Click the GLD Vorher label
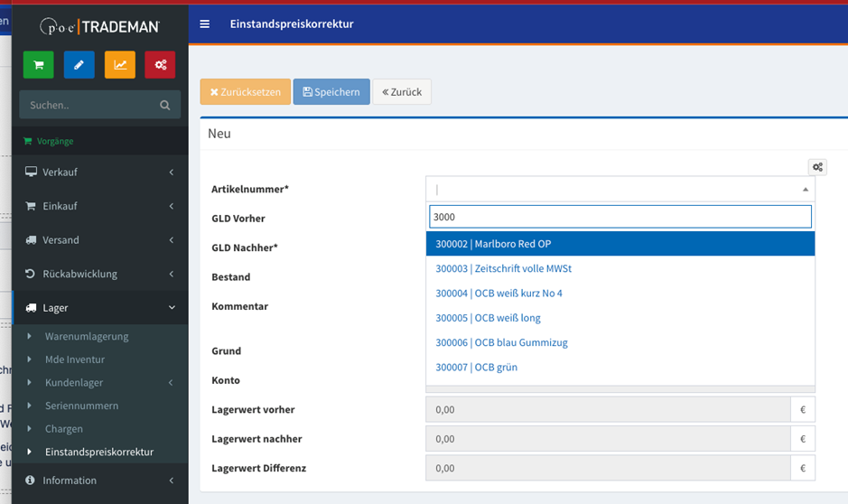This screenshot has height=504, width=848. click(238, 219)
